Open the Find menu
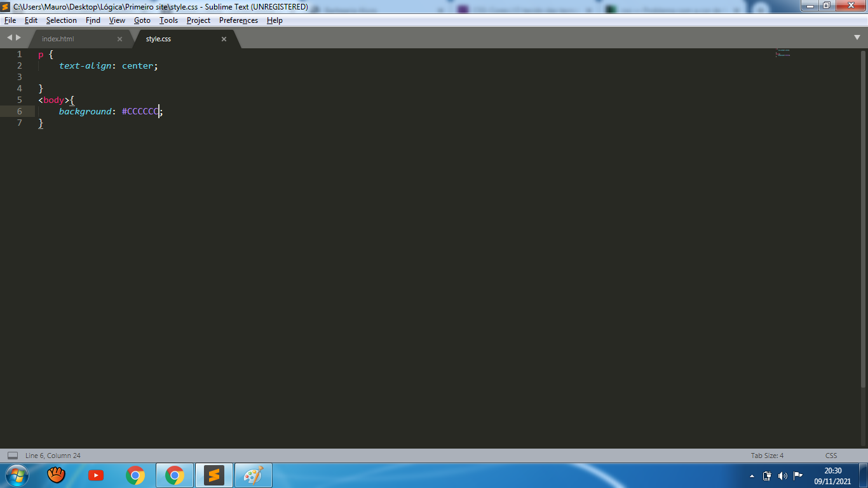 [x=93, y=20]
